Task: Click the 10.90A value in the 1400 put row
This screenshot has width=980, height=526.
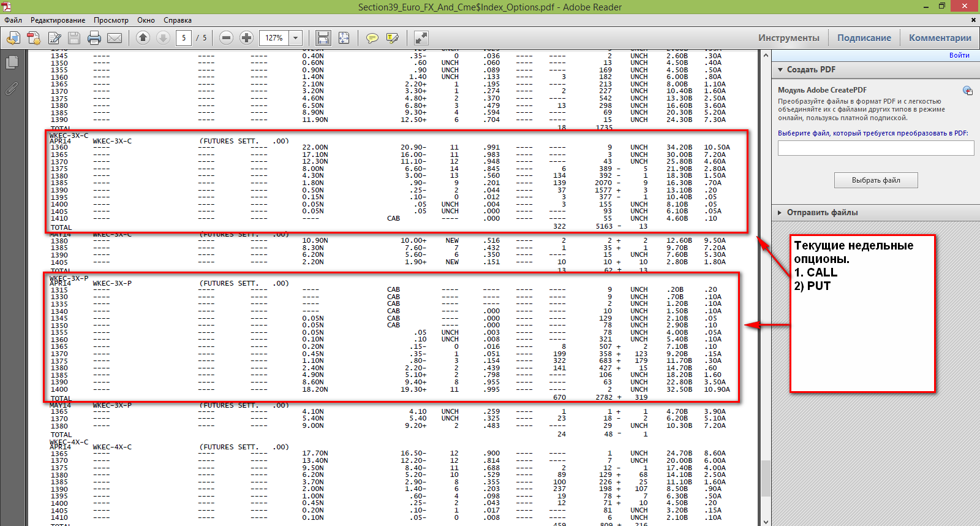Action: pyautogui.click(x=717, y=389)
